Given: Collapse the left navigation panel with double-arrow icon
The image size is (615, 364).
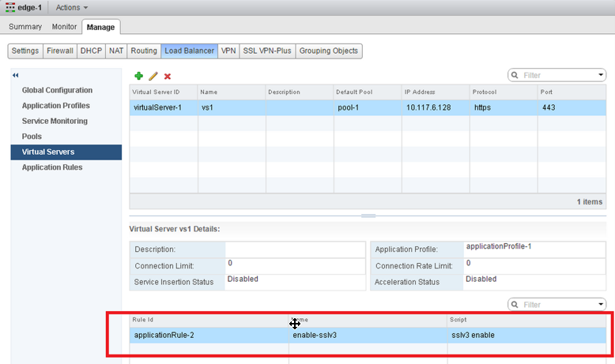Looking at the screenshot, I should [15, 75].
